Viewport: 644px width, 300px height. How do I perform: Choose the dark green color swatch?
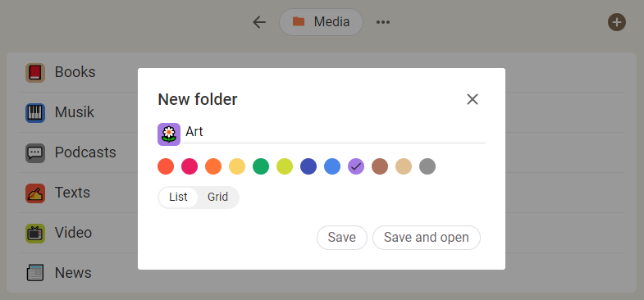pos(261,166)
